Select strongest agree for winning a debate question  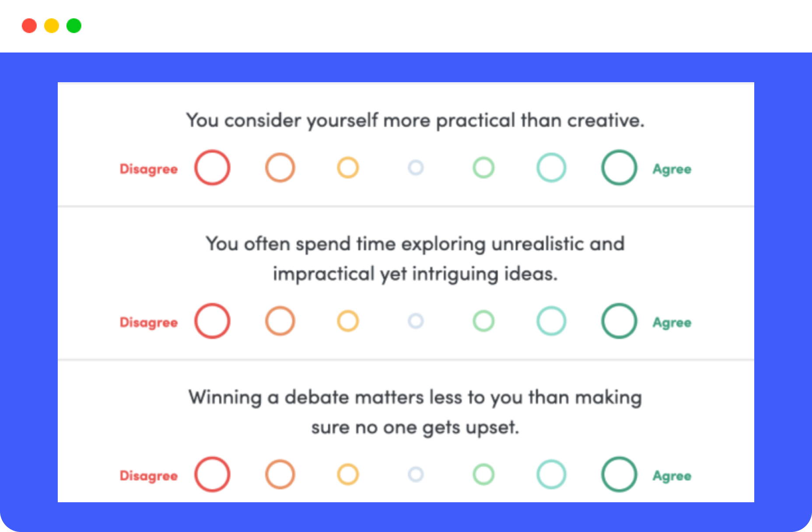[619, 474]
